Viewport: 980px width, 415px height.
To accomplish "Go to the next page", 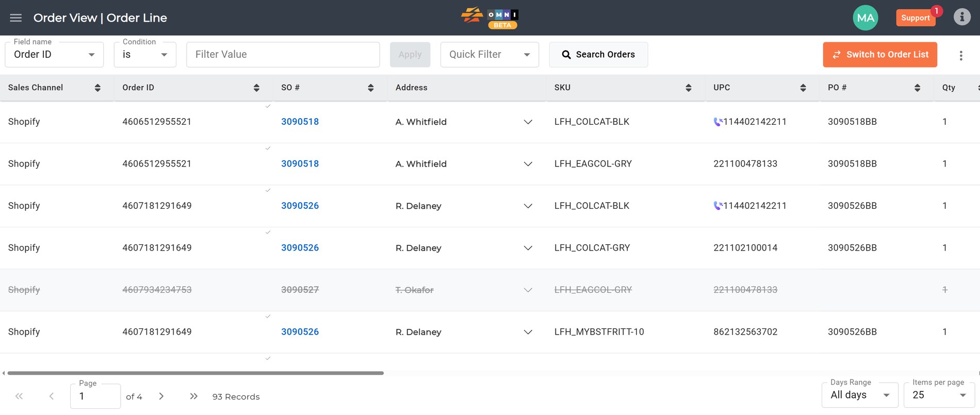I will coord(161,396).
